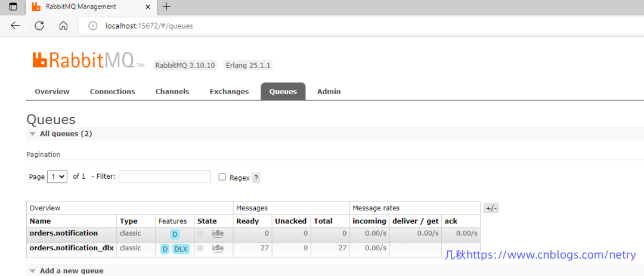The width and height of the screenshot is (644, 276).
Task: Reload the page with refresh icon
Action: pos(39,26)
